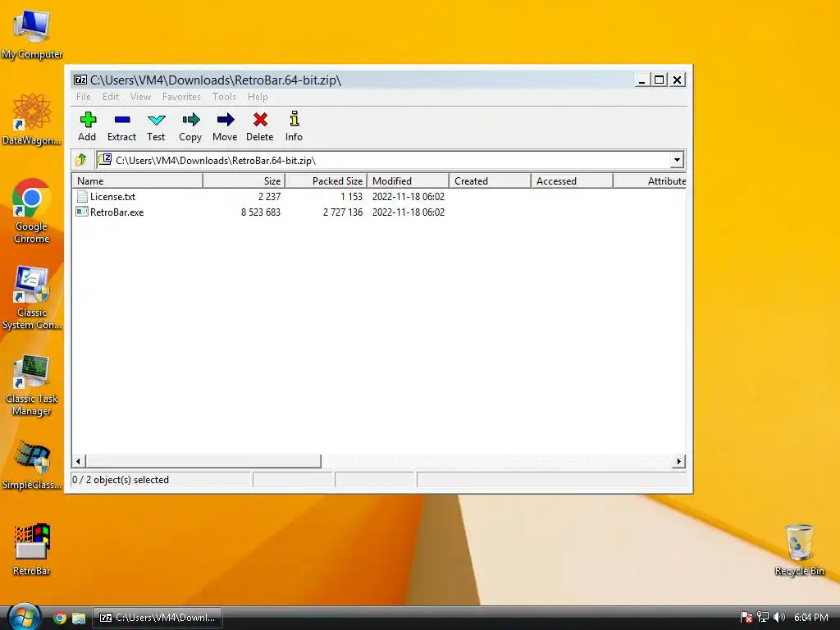Viewport: 840px width, 630px height.
Task: Select the RetroBar.exe file icon
Action: pyautogui.click(x=82, y=212)
